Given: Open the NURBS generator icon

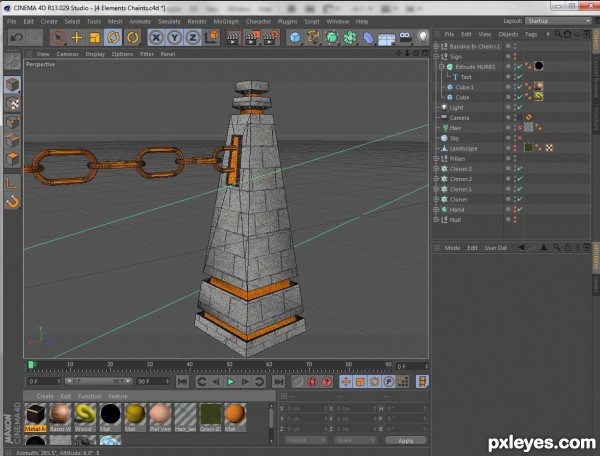Looking at the screenshot, I should point(332,37).
